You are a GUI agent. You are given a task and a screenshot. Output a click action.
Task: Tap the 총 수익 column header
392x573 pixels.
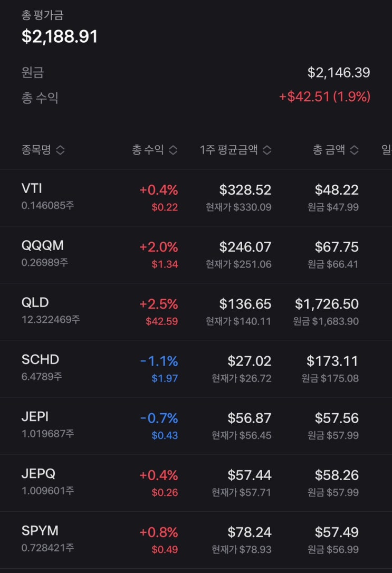coord(147,150)
